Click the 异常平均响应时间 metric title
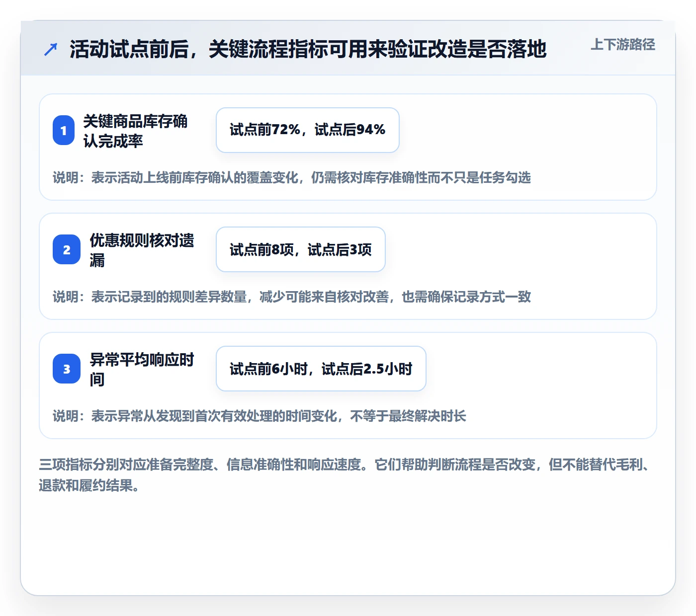Screen dimensions: 696x616 (x=142, y=369)
